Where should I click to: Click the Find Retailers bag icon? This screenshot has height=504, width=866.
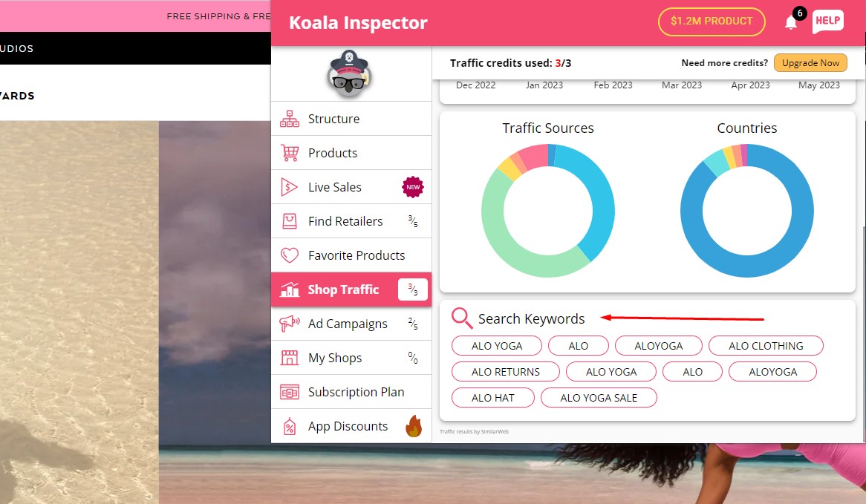pyautogui.click(x=290, y=221)
